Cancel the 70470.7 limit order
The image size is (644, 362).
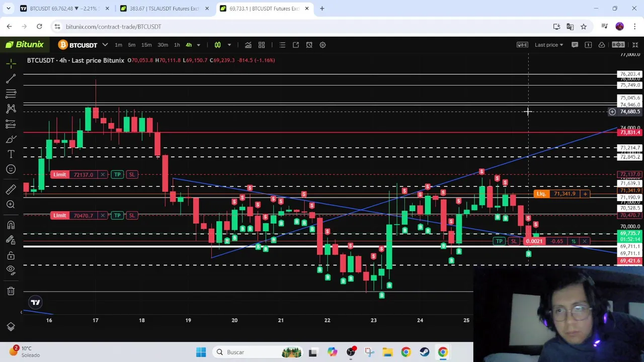coord(103,215)
